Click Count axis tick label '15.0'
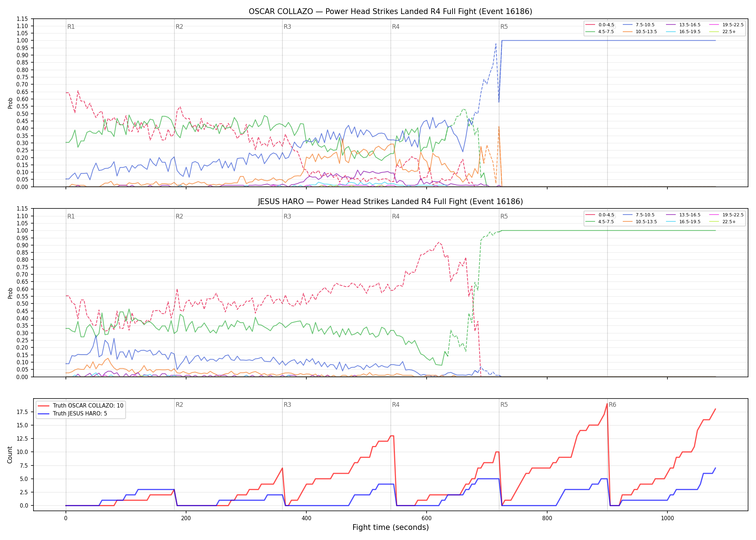The image size is (756, 540). (23, 425)
